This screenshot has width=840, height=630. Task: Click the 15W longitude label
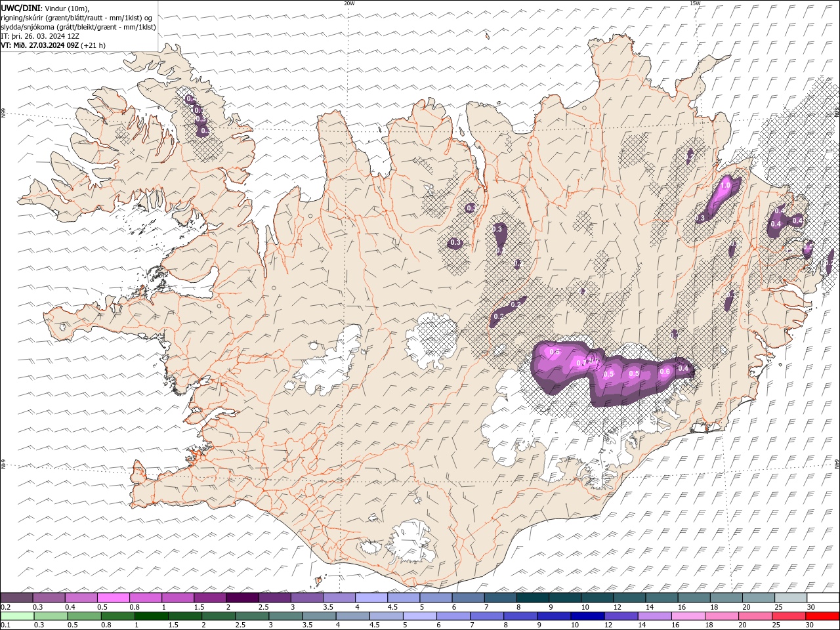pyautogui.click(x=695, y=3)
